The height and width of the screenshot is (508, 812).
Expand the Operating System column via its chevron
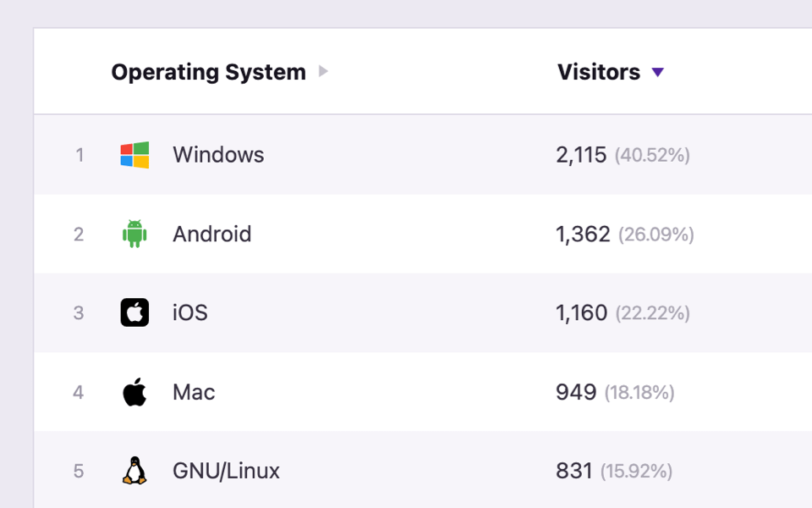[x=322, y=72]
